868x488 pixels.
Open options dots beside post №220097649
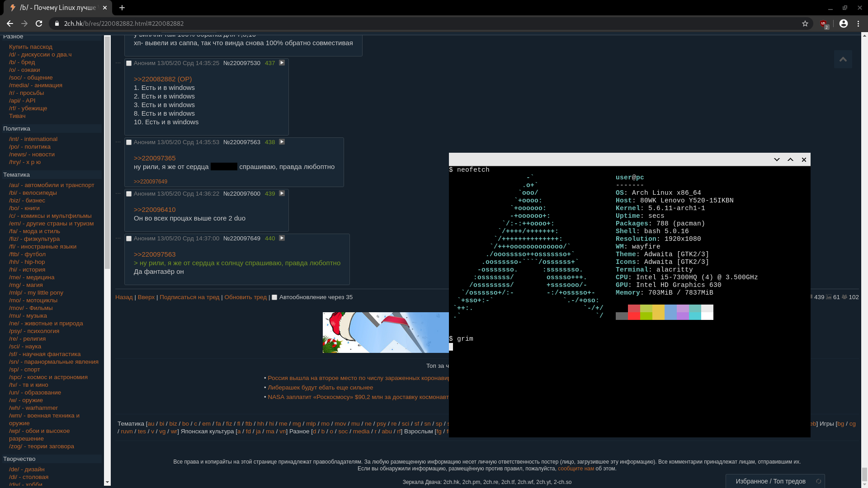118,238
